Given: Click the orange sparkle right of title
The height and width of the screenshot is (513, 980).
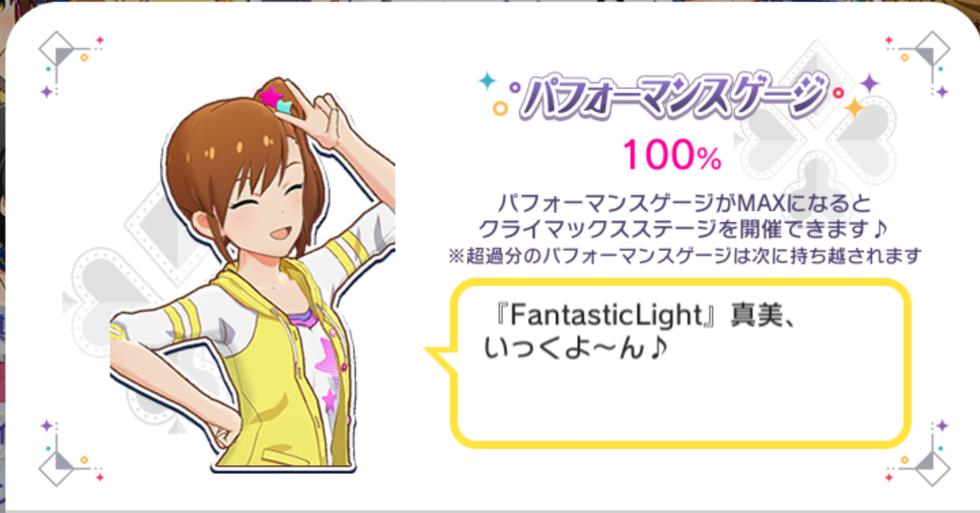Looking at the screenshot, I should (853, 108).
